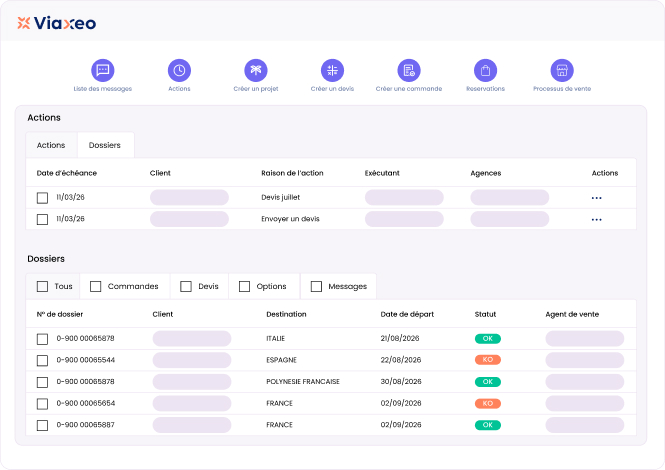Screen dimensions: 665x470
Task: Click the departure date 21/08/2026
Action: [400, 339]
